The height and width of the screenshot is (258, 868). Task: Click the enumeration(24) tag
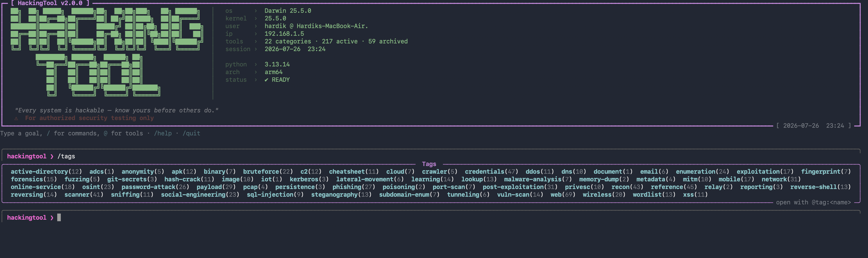pyautogui.click(x=702, y=171)
